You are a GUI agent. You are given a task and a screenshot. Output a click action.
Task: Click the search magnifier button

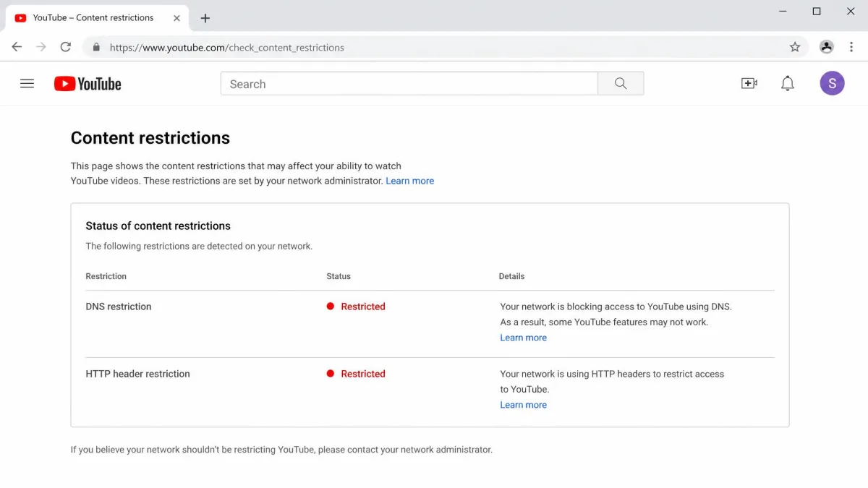[x=621, y=84]
